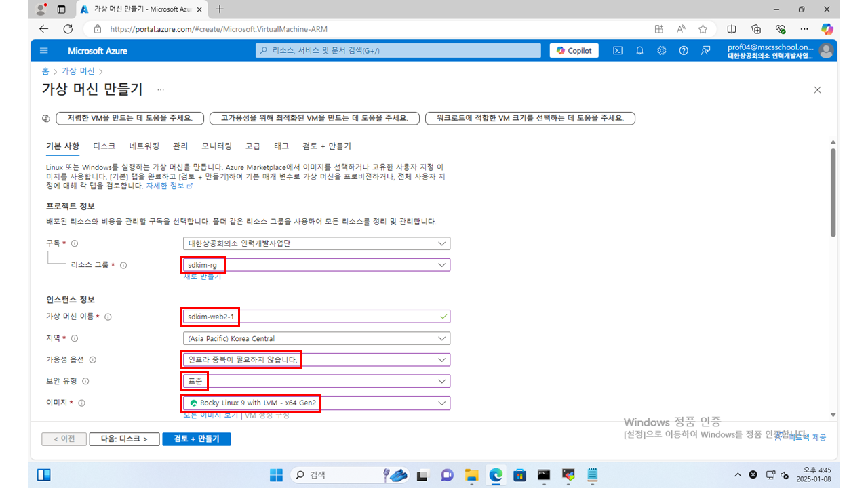The image size is (868, 488).
Task: Show info for 리소스 그룹 label
Action: click(x=123, y=265)
